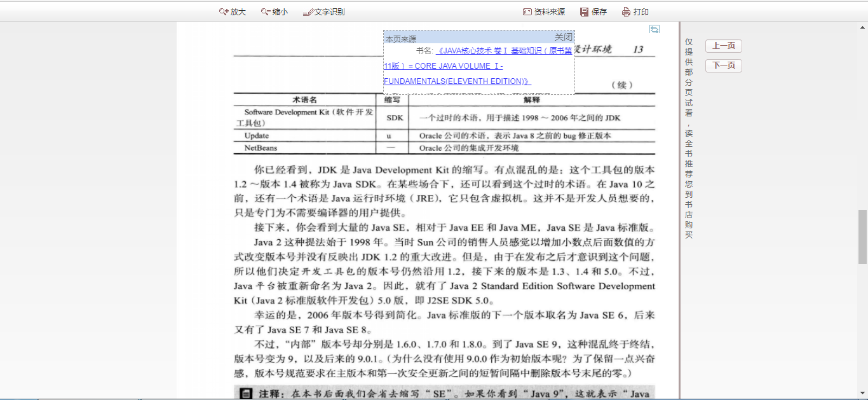This screenshot has height=400, width=868.
Task: Click the zoom-in magnifier icon beside 放大
Action: (223, 12)
